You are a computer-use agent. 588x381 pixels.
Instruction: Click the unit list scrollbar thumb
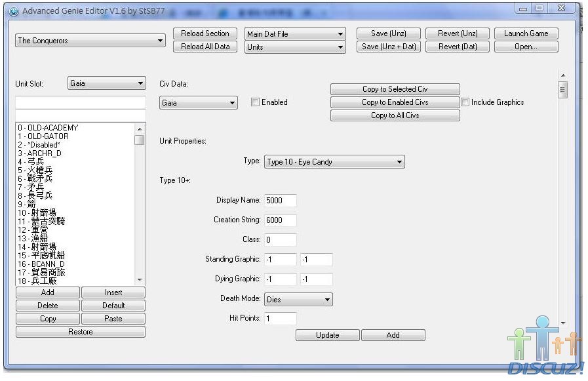140,140
